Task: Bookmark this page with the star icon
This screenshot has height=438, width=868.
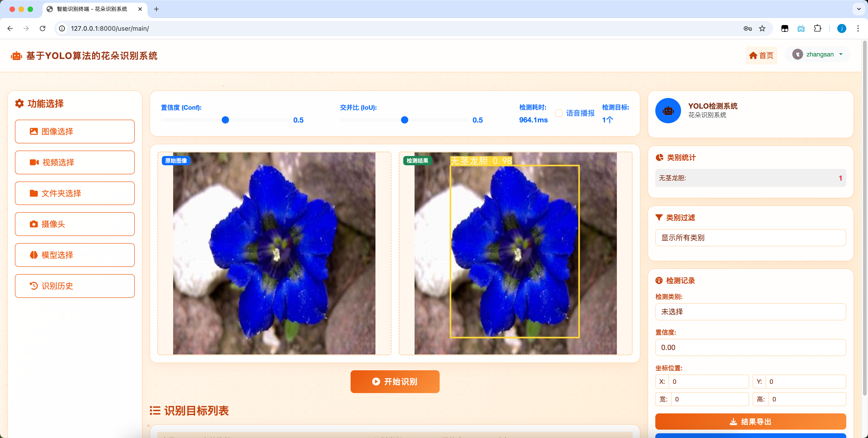Action: [762, 29]
